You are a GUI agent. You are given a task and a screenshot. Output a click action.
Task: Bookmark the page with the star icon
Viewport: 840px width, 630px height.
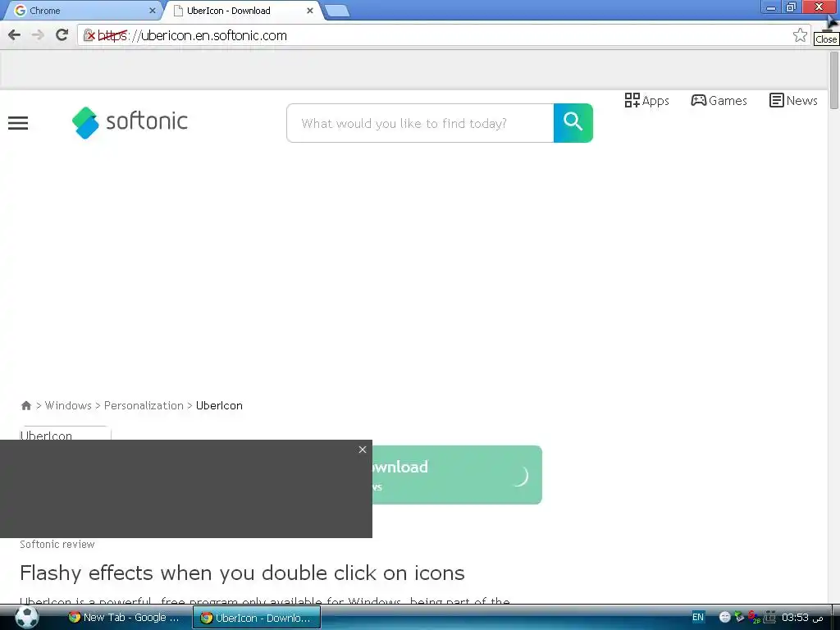point(800,35)
